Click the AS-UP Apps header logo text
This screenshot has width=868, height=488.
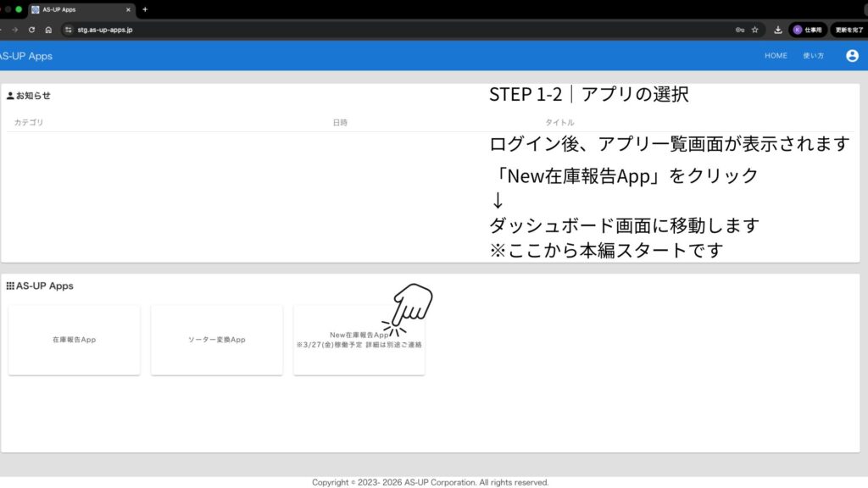coord(25,56)
